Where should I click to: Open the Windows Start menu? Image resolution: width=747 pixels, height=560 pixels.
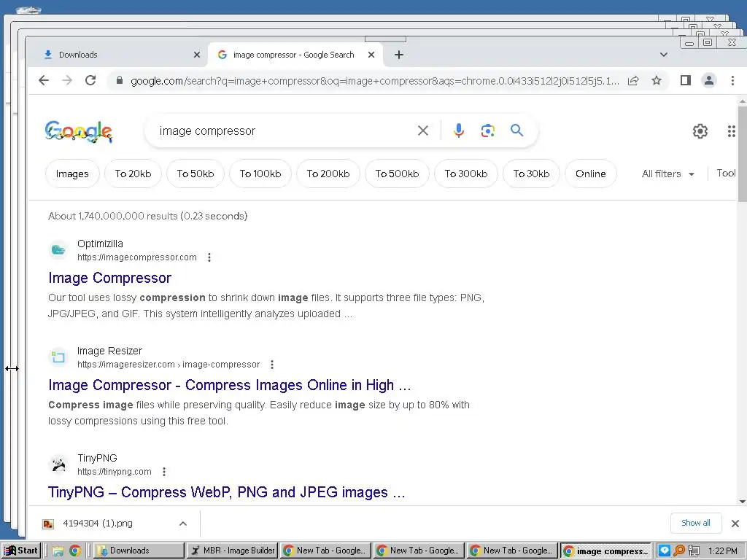point(21,551)
